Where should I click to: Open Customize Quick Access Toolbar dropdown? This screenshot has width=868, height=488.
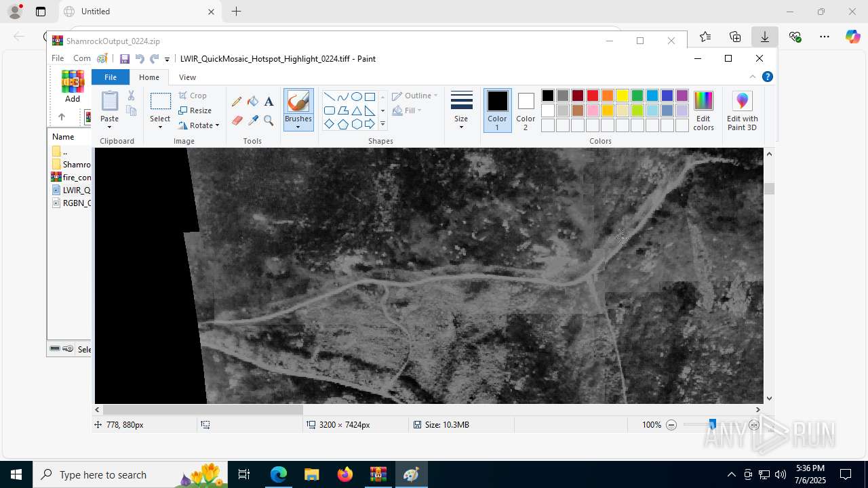[x=167, y=60]
